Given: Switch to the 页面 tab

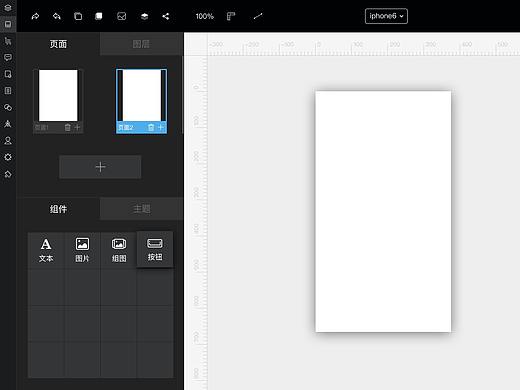Looking at the screenshot, I should 58,44.
